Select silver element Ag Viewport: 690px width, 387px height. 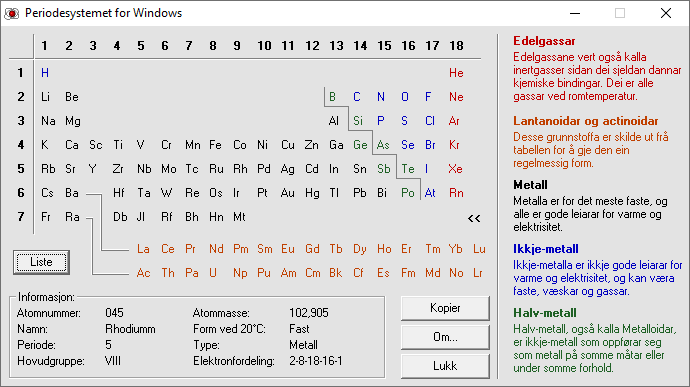point(288,169)
